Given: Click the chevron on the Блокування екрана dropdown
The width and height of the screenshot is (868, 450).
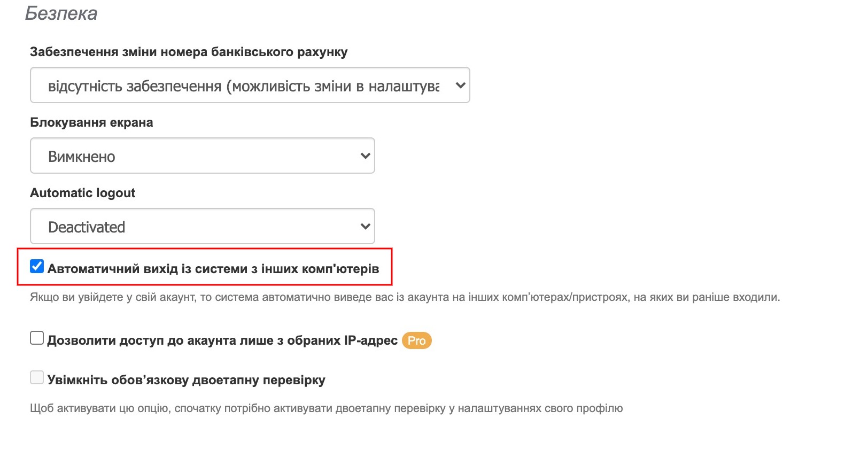Looking at the screenshot, I should click(365, 156).
